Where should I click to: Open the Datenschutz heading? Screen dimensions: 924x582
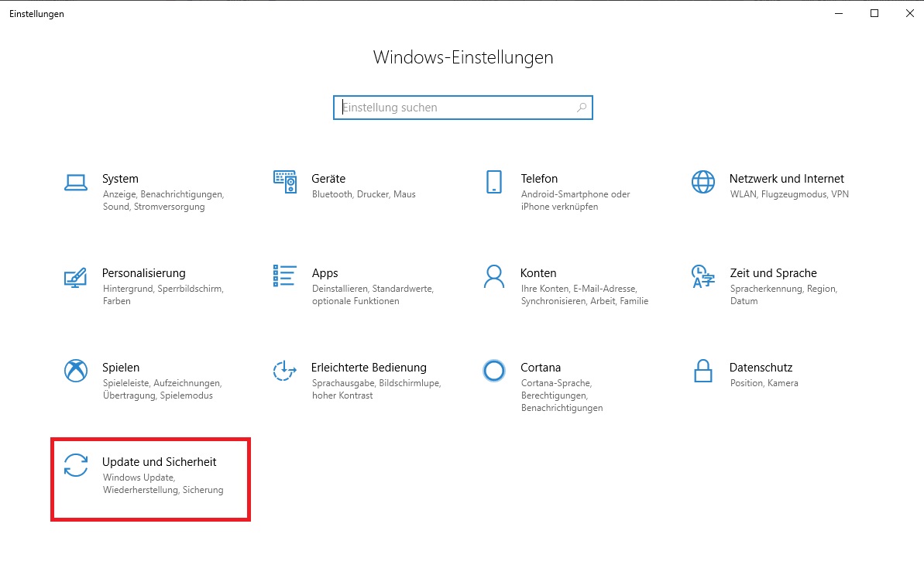(x=761, y=367)
